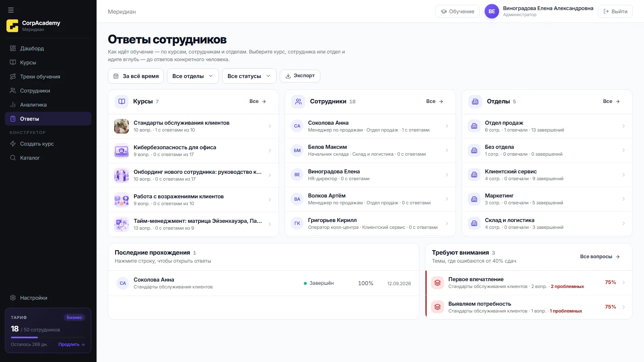The image size is (644, 362).
Task: Open the Григорьев Кирилл employee row
Action: point(370,224)
